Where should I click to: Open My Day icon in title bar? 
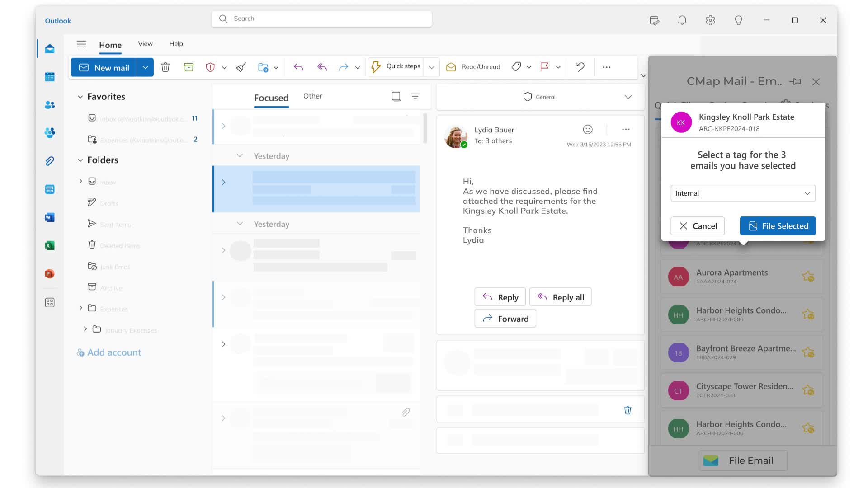click(x=654, y=20)
